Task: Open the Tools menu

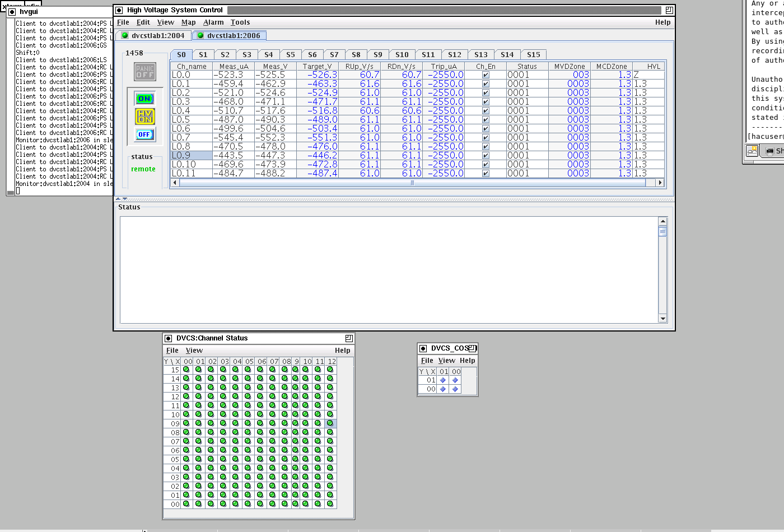Action: point(240,22)
